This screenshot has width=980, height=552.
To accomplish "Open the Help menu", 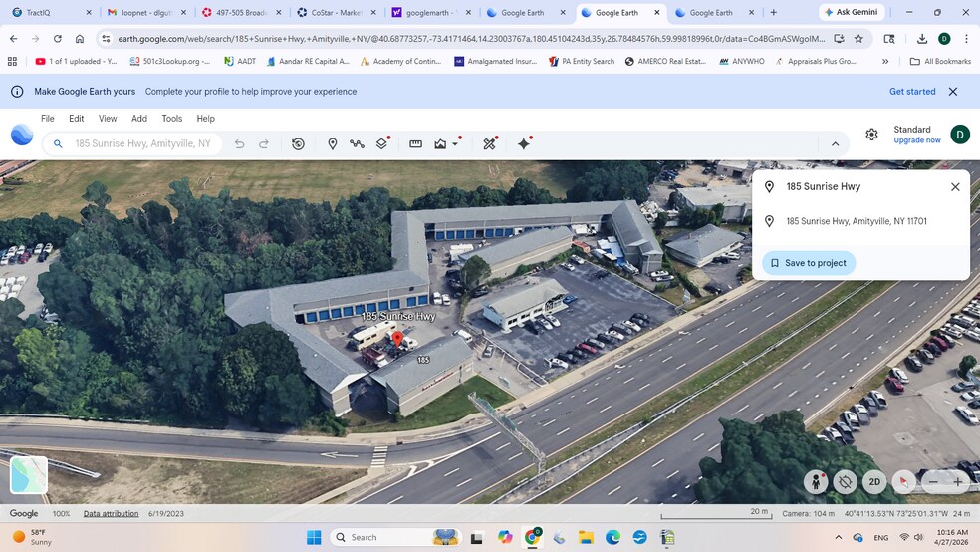I will 205,119.
